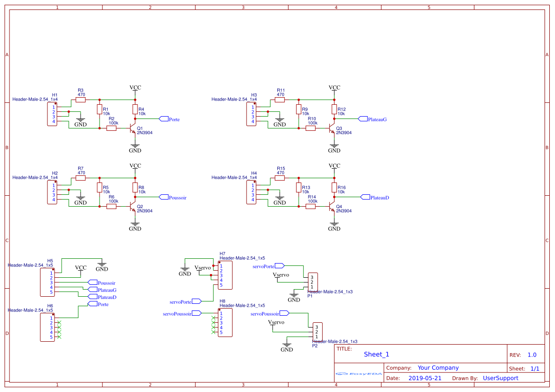The height and width of the screenshot is (392, 555).
Task: Select resistor R3 470 symbol
Action: coord(81,100)
